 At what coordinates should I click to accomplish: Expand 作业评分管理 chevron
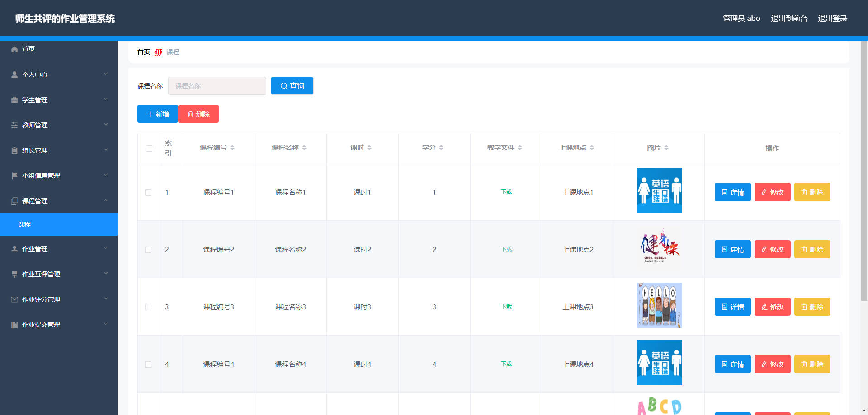point(106,298)
